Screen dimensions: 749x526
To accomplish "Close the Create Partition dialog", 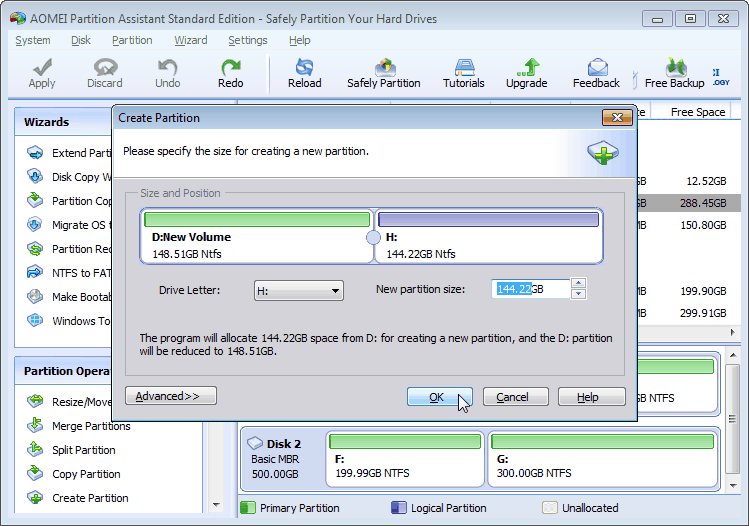I will tap(617, 118).
